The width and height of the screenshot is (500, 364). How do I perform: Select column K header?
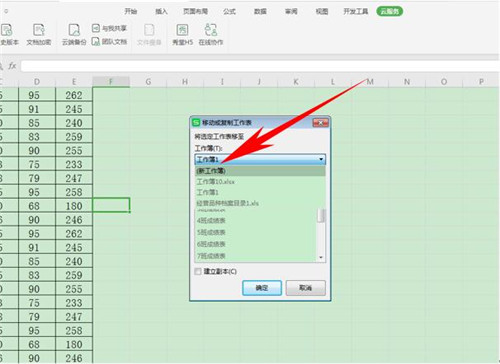click(296, 82)
